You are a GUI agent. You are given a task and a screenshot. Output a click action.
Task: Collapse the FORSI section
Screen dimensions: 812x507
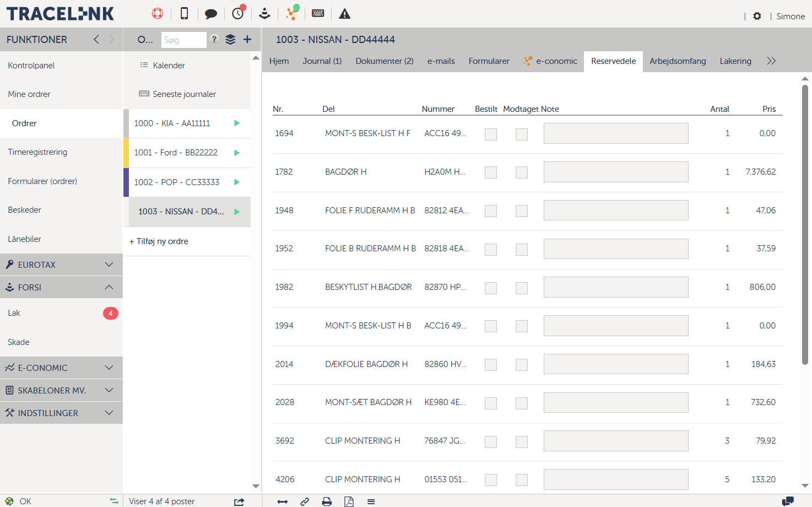61,287
